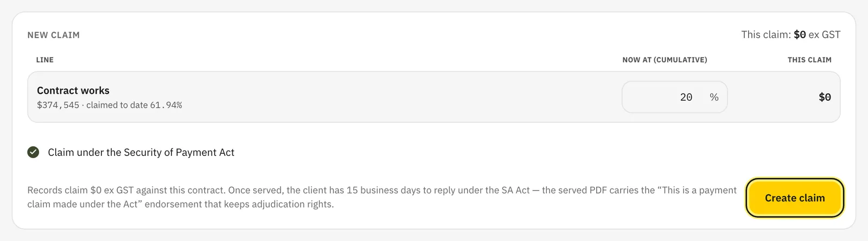Toggle the Security of Payment Act checkmark

tap(33, 152)
